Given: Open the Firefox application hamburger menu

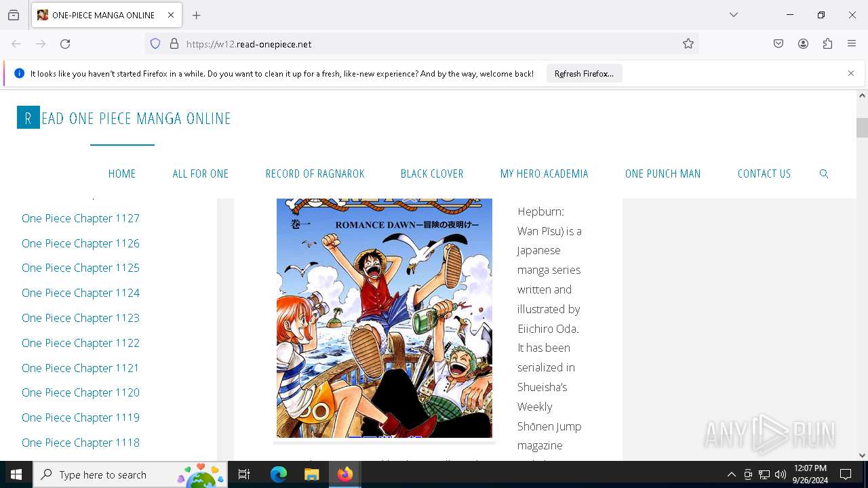Looking at the screenshot, I should pyautogui.click(x=852, y=44).
